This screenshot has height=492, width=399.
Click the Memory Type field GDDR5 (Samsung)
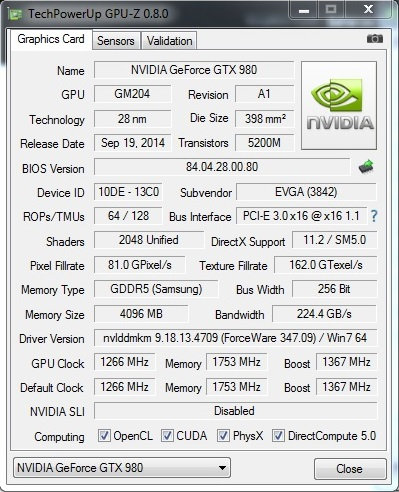point(156,289)
